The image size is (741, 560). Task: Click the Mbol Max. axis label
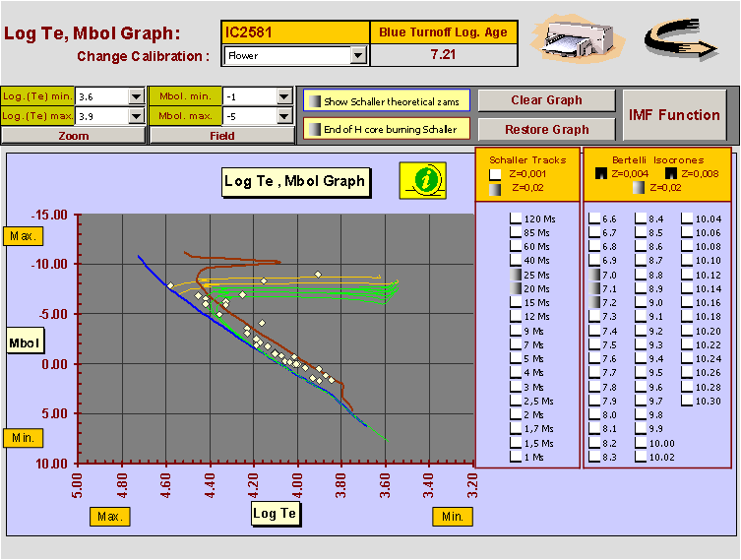tap(24, 236)
